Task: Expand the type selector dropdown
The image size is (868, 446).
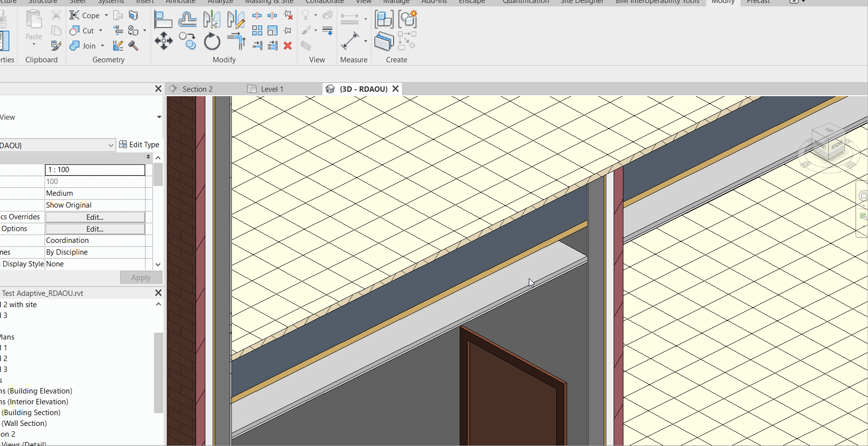Action: 110,145
